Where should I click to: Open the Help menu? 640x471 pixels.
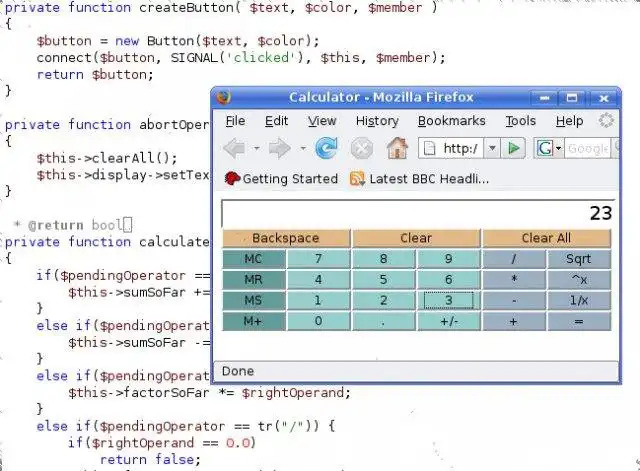pyautogui.click(x=569, y=121)
